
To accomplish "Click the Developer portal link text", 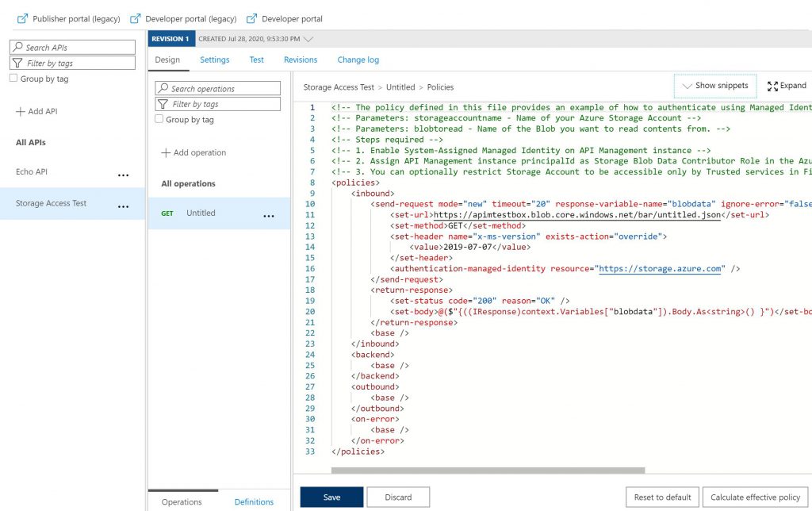I will pyautogui.click(x=292, y=19).
